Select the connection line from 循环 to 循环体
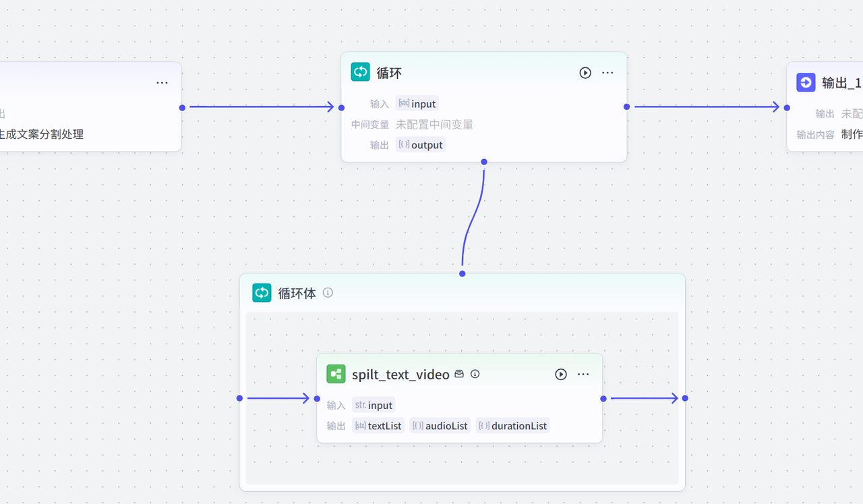The height and width of the screenshot is (504, 863). pyautogui.click(x=473, y=217)
